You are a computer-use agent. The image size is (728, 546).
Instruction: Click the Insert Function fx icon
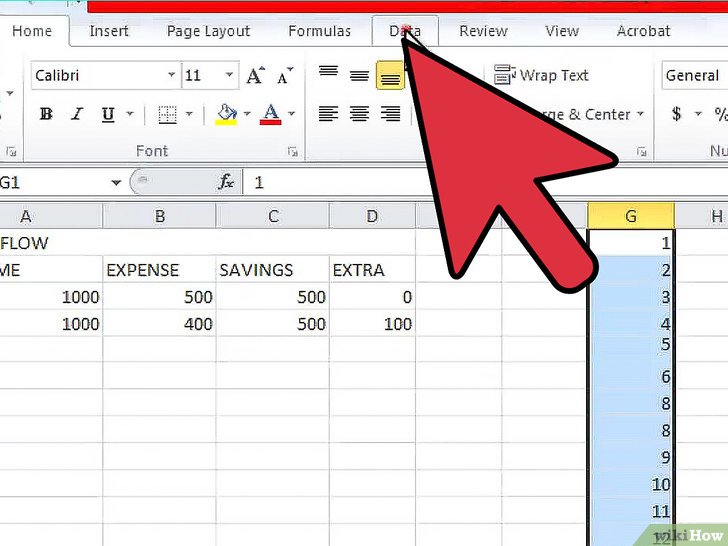[x=226, y=182]
